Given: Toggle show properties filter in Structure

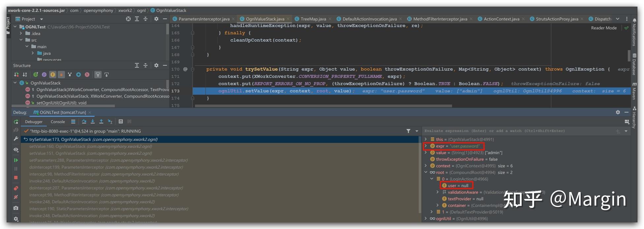Looking at the screenshot, I should (44, 75).
